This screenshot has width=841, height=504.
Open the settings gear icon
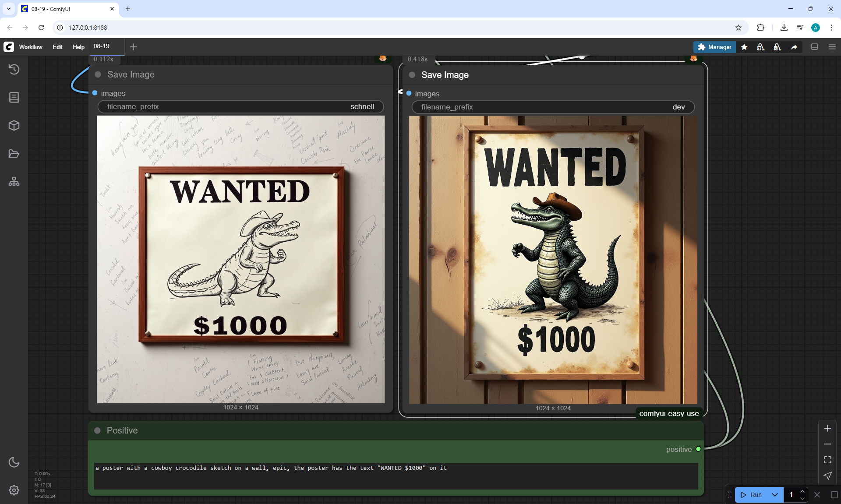(x=14, y=490)
